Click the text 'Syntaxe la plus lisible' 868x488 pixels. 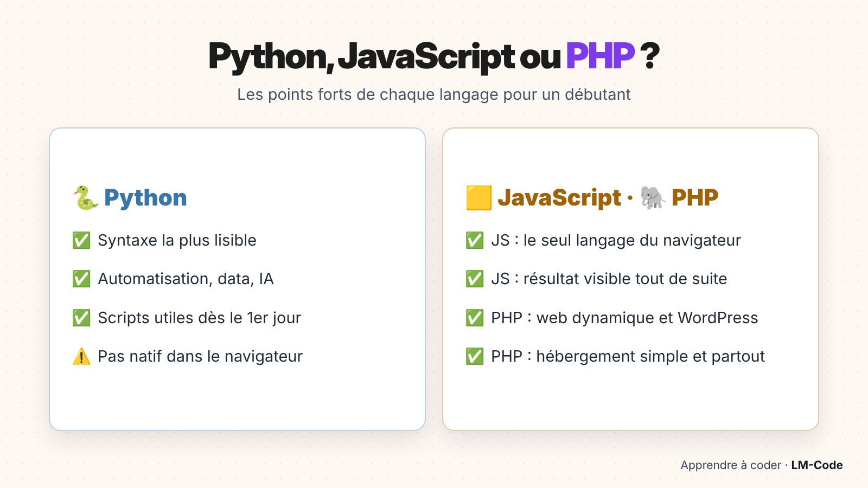coord(177,240)
